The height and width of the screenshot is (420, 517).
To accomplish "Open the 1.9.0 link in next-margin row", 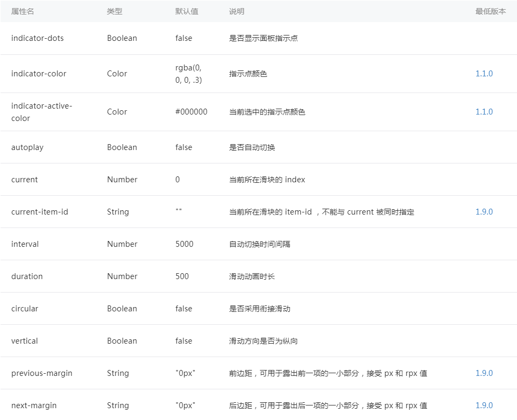I will click(484, 405).
